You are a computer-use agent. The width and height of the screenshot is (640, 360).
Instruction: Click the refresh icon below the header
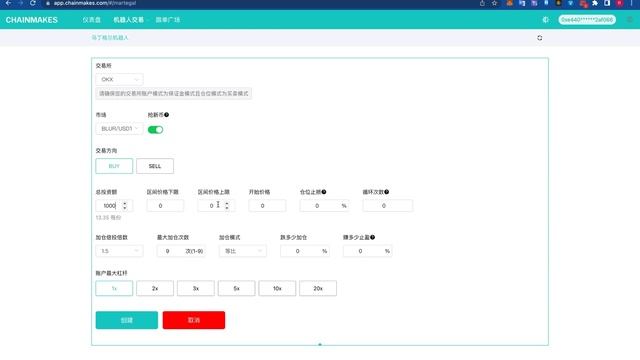540,38
